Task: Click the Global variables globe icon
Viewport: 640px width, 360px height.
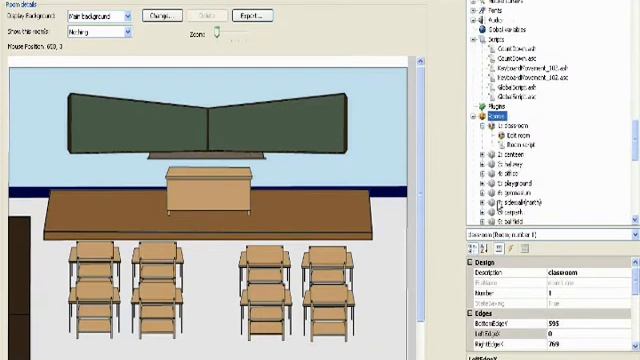Action: [482, 29]
